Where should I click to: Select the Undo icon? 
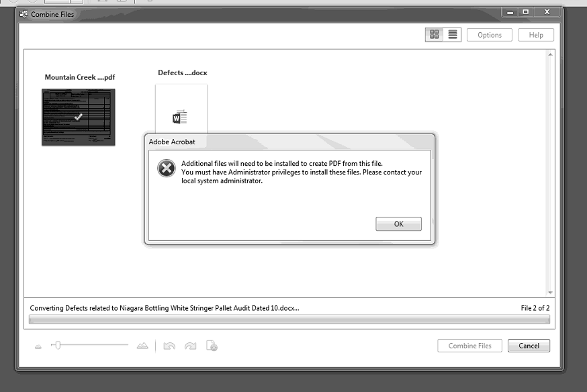pyautogui.click(x=169, y=345)
